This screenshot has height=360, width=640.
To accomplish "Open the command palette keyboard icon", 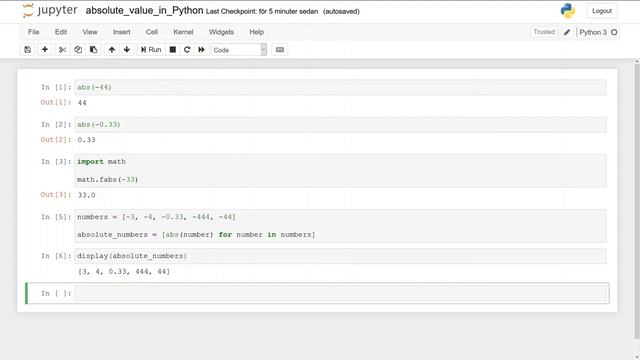I will tap(280, 50).
